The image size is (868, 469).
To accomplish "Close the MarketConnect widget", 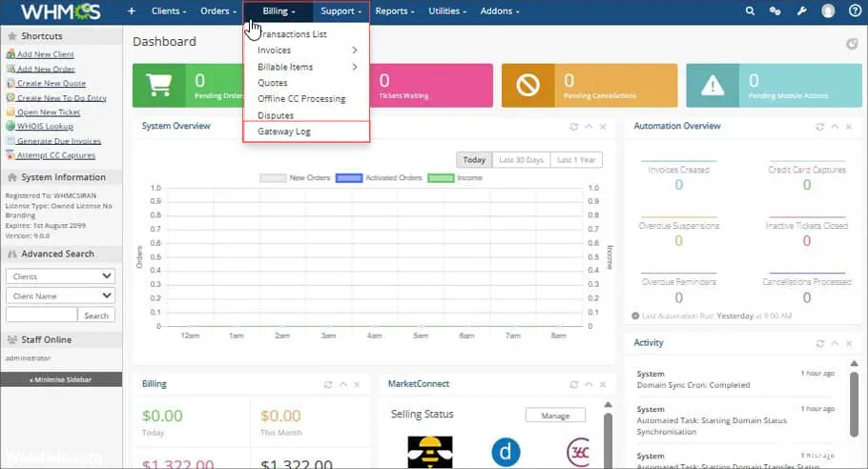I will [602, 384].
